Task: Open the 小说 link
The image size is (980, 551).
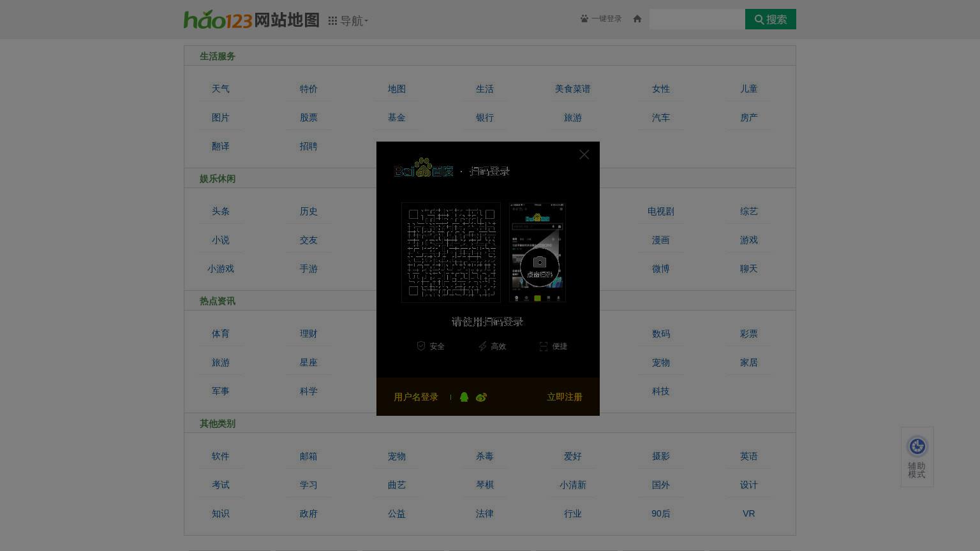Action: click(221, 240)
